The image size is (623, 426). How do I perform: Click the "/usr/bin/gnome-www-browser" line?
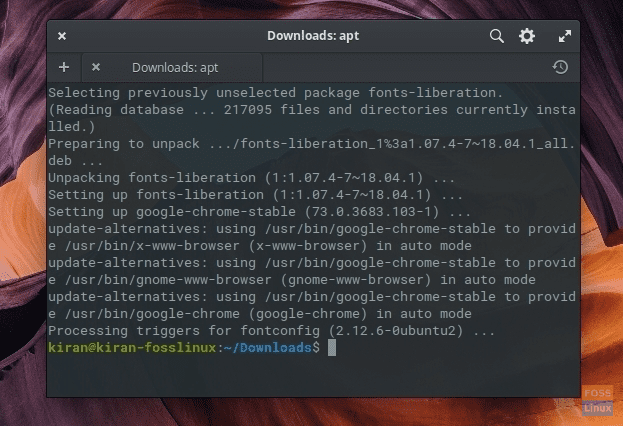pyautogui.click(x=292, y=280)
